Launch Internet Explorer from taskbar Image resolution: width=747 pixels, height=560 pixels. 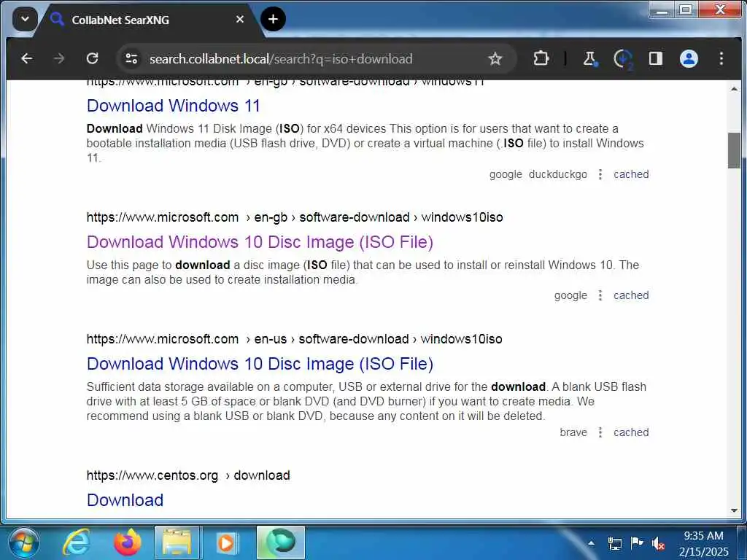coord(77,542)
